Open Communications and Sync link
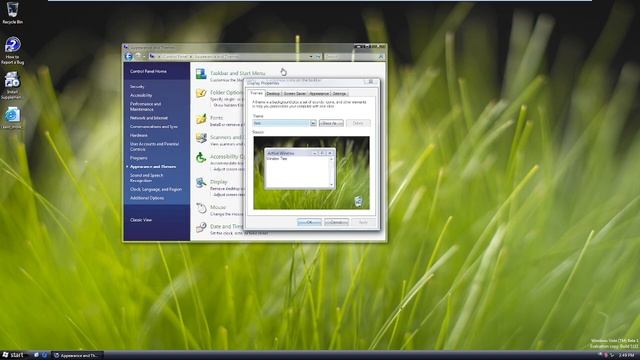640x360 pixels. tap(154, 127)
